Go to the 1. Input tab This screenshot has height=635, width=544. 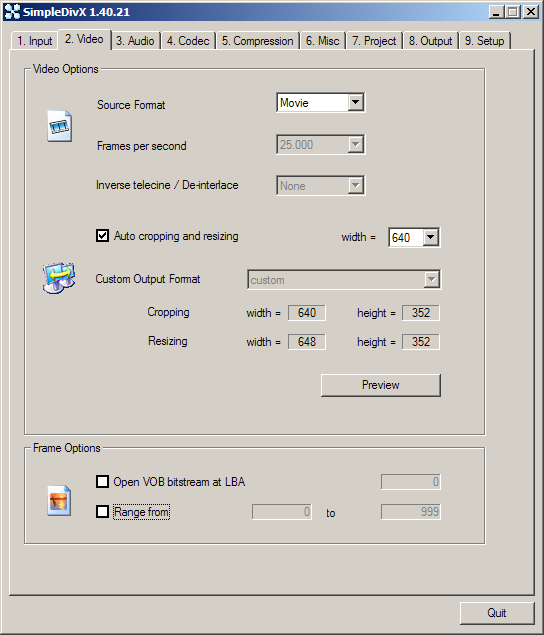[x=34, y=41]
